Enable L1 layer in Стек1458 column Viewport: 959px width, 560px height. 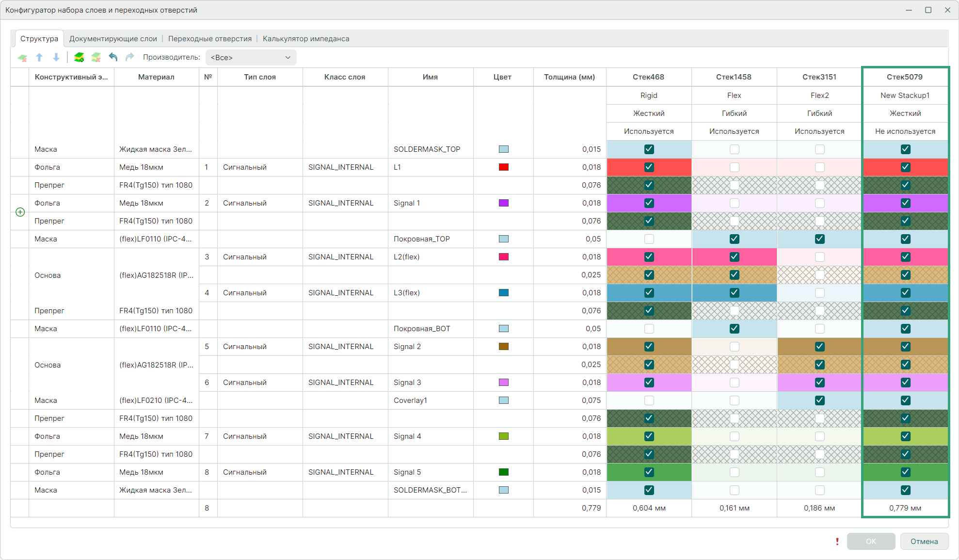734,167
